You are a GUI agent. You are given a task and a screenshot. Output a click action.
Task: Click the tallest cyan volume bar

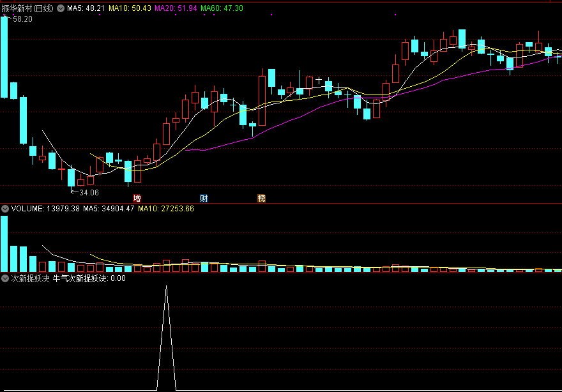coord(4,244)
